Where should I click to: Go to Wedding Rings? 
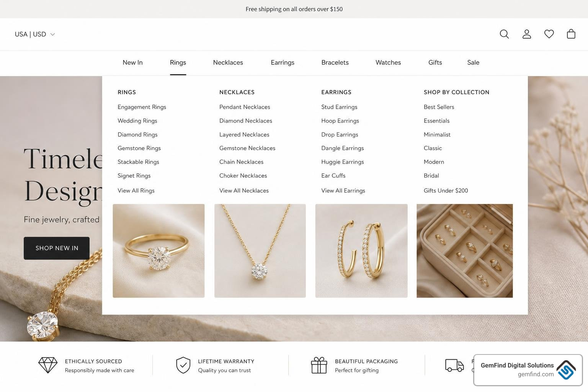click(x=137, y=121)
